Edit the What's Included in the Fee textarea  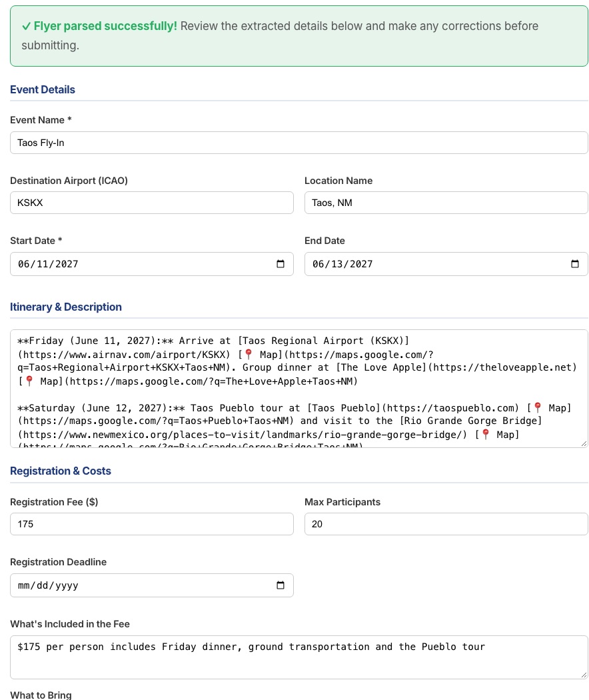click(299, 657)
